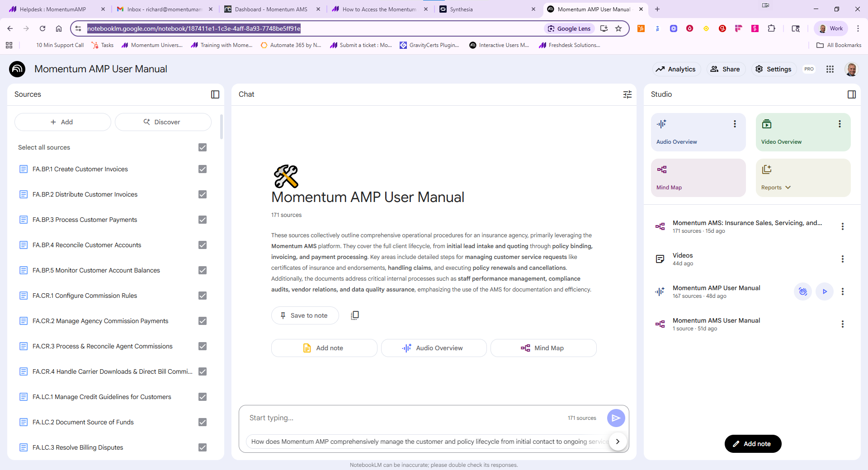The height and width of the screenshot is (470, 868).
Task: Collapse the Studio panel icon
Action: 852,94
